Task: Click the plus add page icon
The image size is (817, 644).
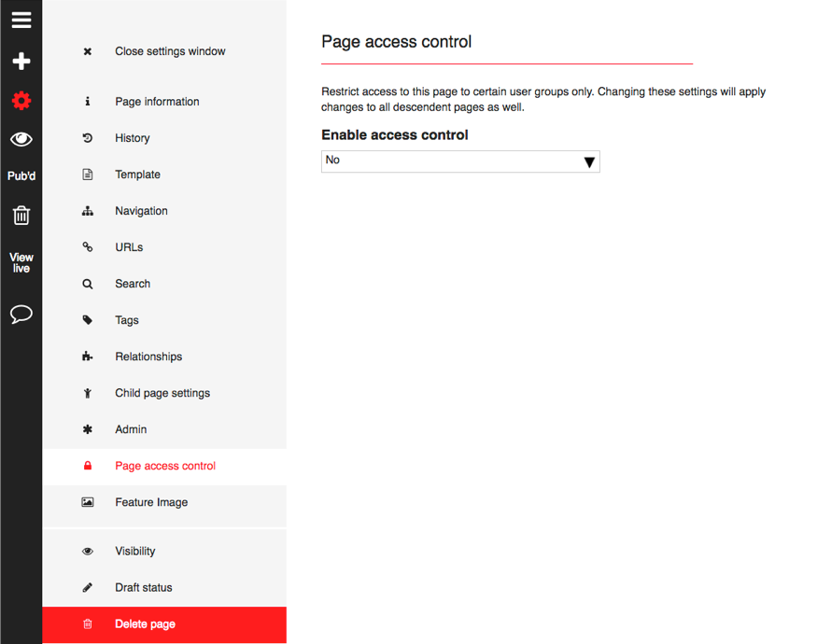Action: (x=21, y=61)
